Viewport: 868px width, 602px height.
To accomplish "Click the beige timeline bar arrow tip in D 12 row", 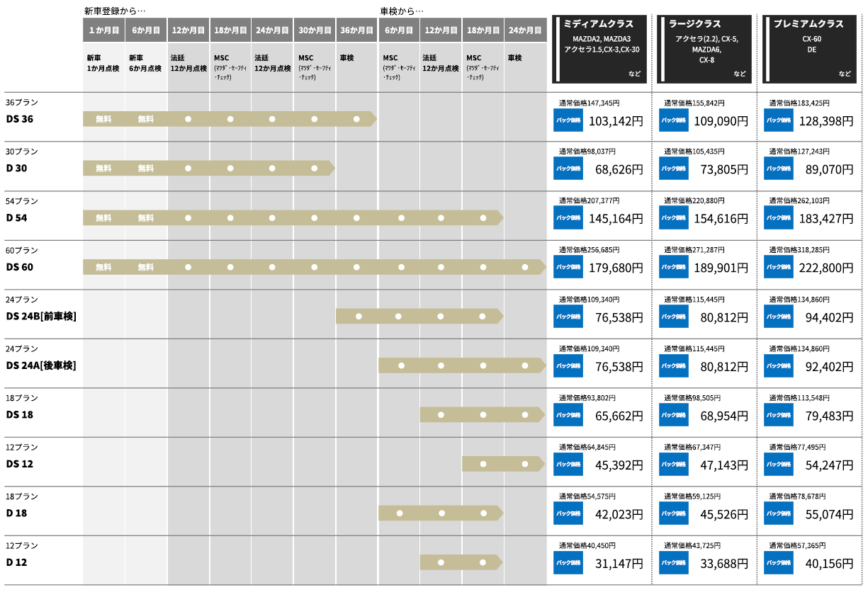I will (500, 562).
